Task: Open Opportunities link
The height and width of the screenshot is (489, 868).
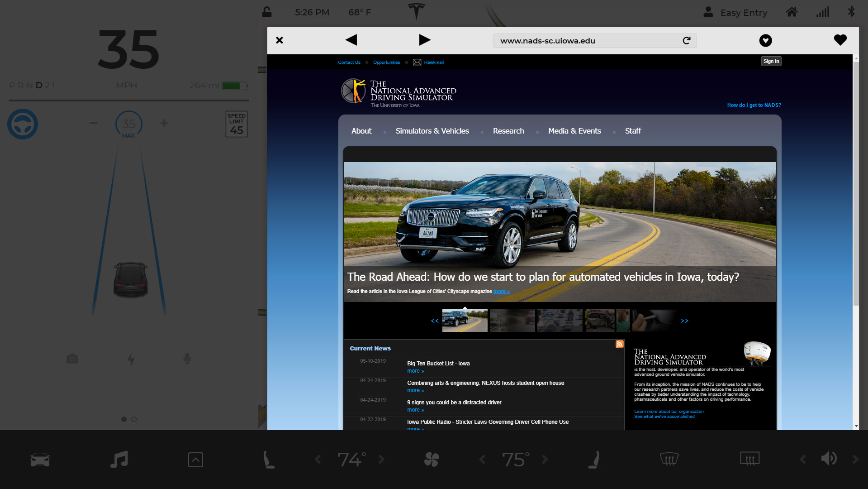Action: click(386, 62)
